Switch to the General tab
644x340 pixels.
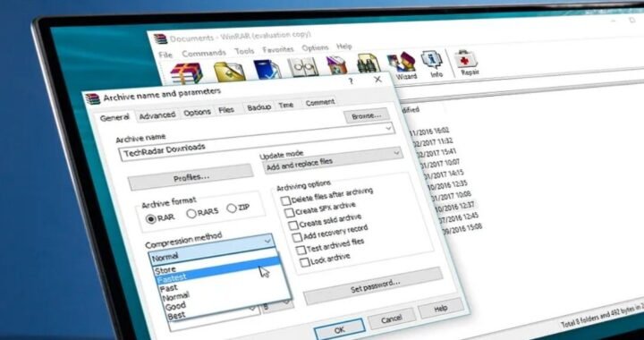click(114, 118)
